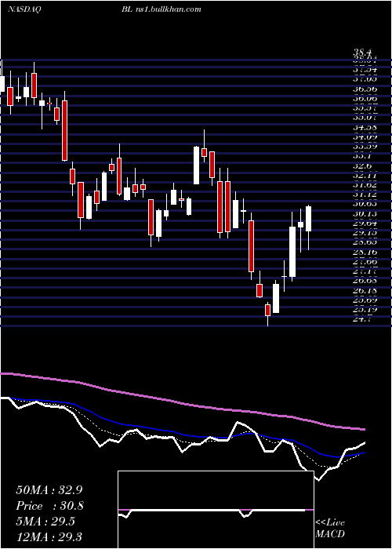
Task: Click the 32.6 price axis label
Action: 362,165
